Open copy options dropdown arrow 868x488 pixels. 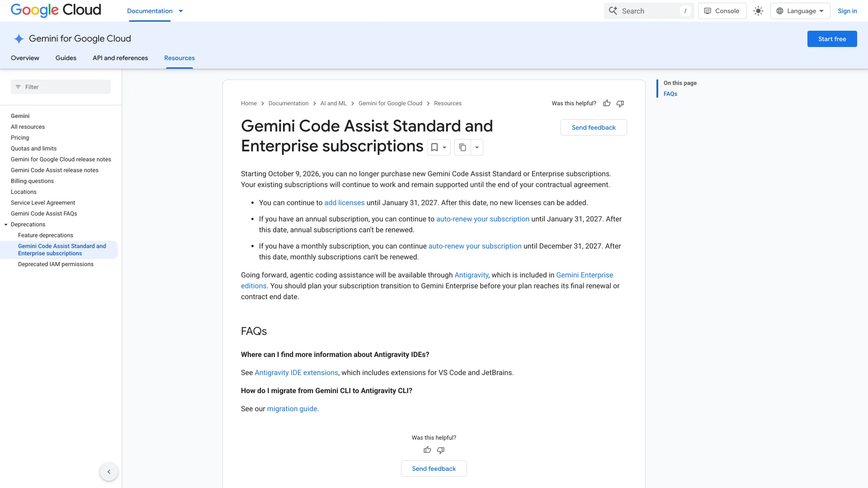(477, 147)
